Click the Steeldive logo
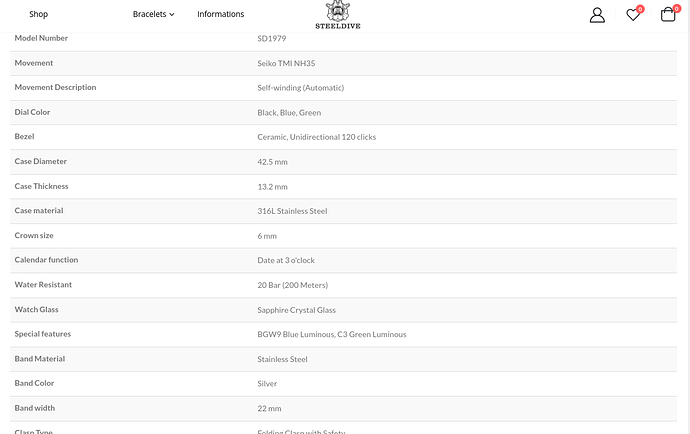Image resolution: width=690 pixels, height=434 pixels. (338, 15)
